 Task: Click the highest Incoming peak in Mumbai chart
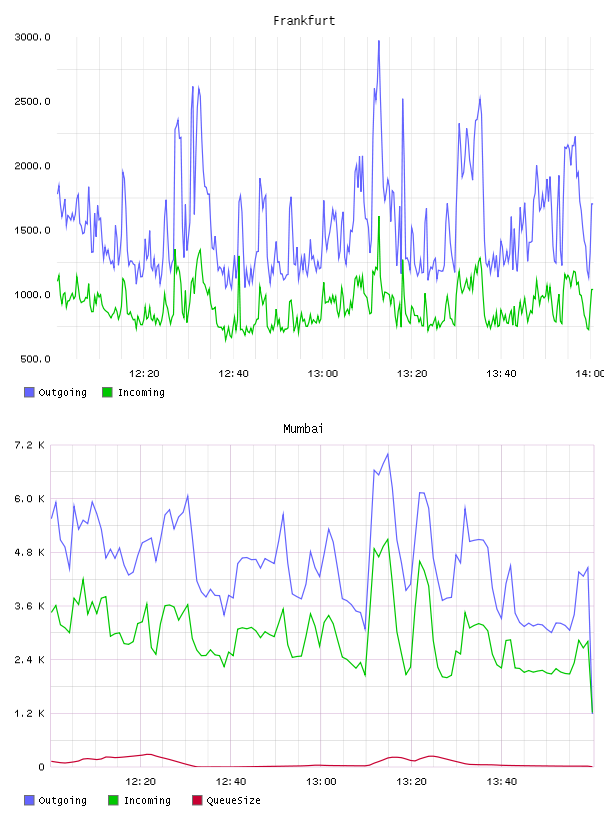(x=387, y=540)
